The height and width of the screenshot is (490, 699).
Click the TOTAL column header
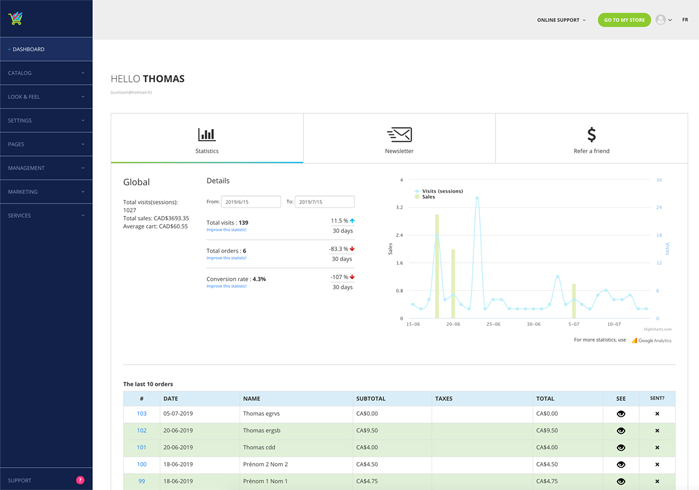[545, 399]
